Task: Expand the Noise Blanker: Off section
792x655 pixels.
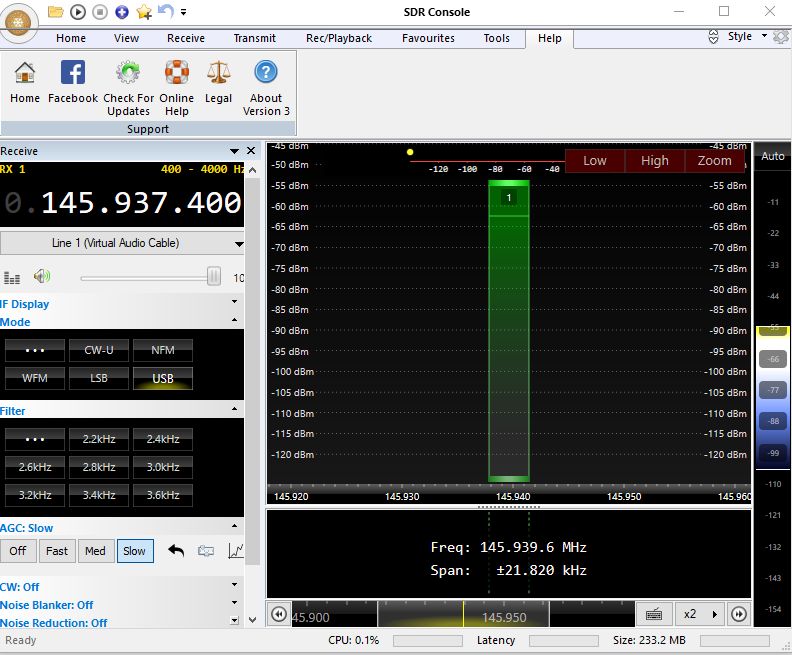Action: pos(234,602)
